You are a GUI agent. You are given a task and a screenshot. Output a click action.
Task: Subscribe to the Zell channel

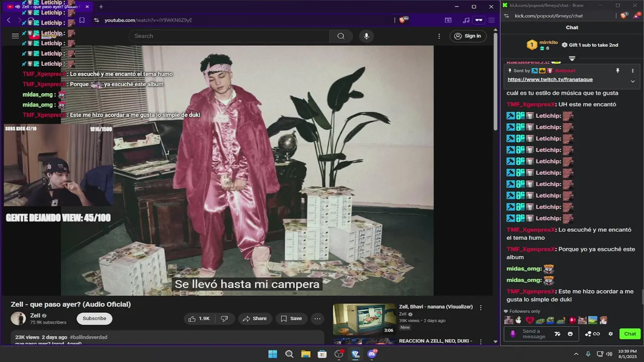point(95,318)
